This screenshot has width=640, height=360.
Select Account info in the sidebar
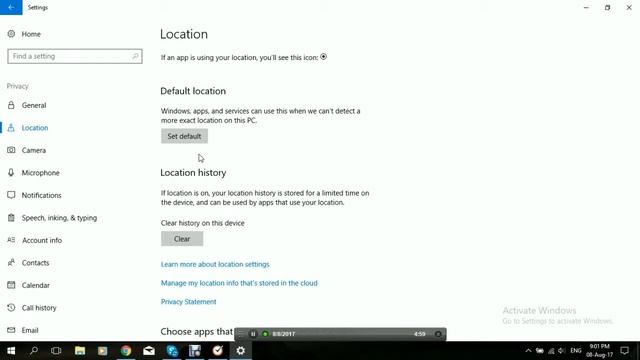click(42, 240)
